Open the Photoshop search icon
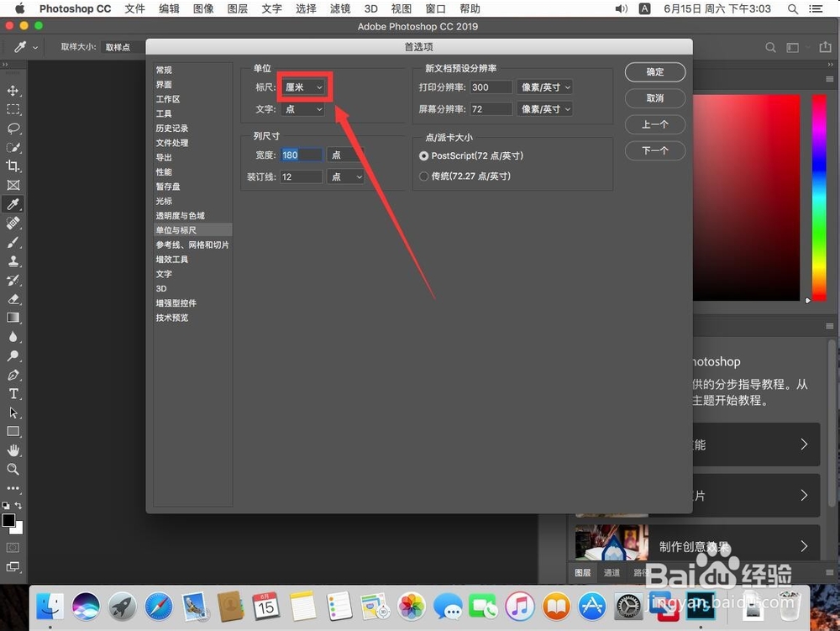840x631 pixels. (x=770, y=47)
